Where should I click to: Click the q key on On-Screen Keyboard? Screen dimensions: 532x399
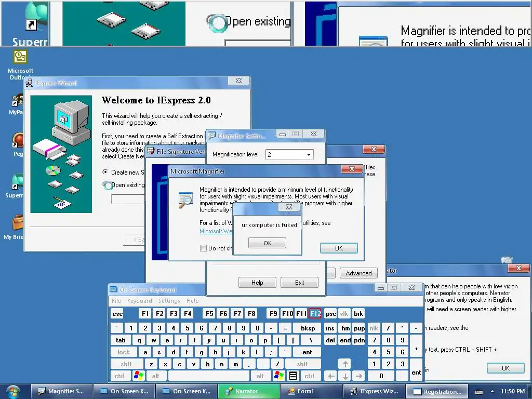click(139, 340)
